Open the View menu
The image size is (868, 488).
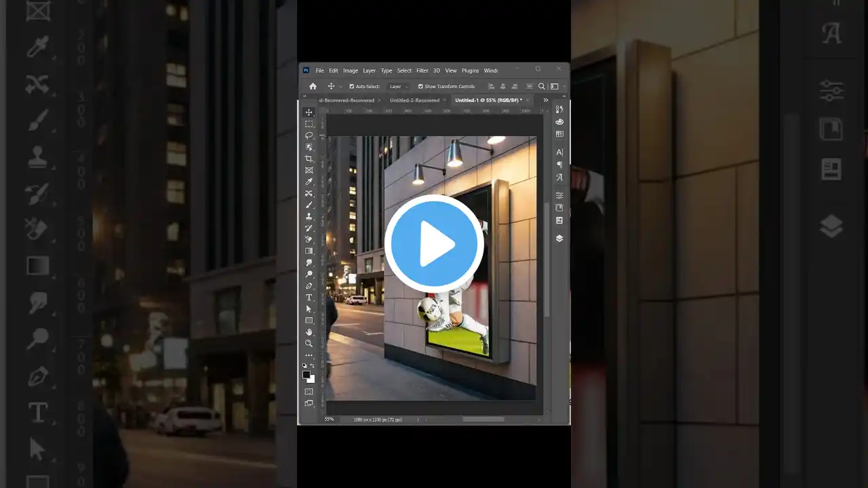pos(451,70)
